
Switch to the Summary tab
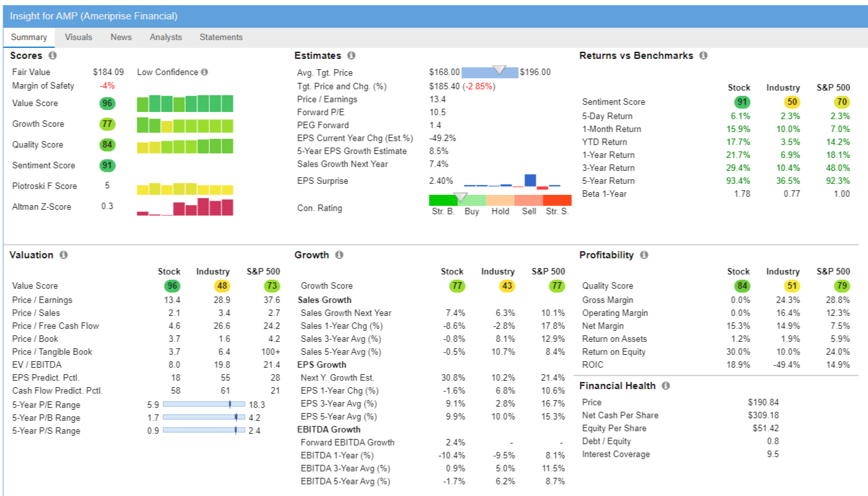29,38
